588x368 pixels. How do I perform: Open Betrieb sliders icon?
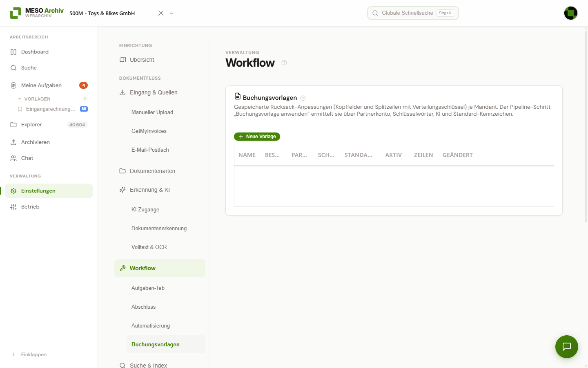click(x=13, y=207)
